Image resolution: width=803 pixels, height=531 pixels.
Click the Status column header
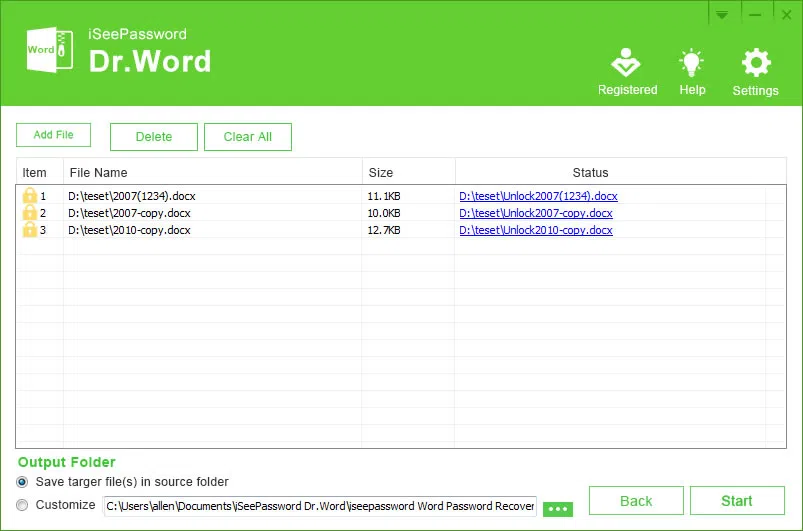[x=621, y=173]
